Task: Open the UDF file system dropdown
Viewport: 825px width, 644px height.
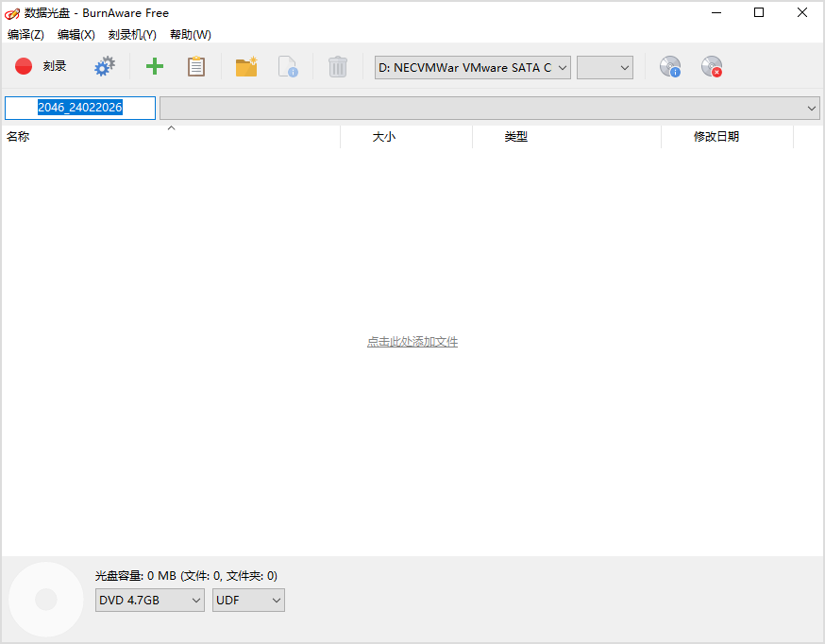Action: [x=247, y=600]
